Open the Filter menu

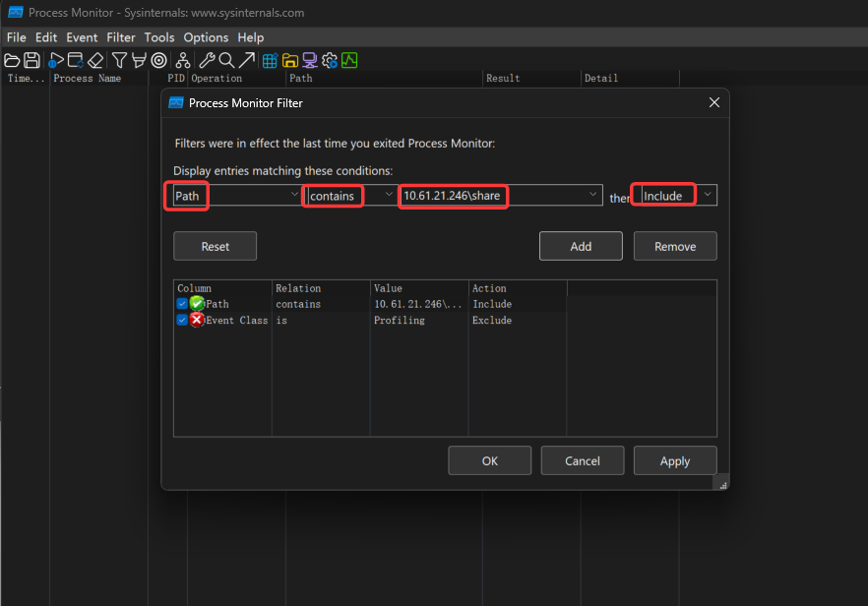121,37
